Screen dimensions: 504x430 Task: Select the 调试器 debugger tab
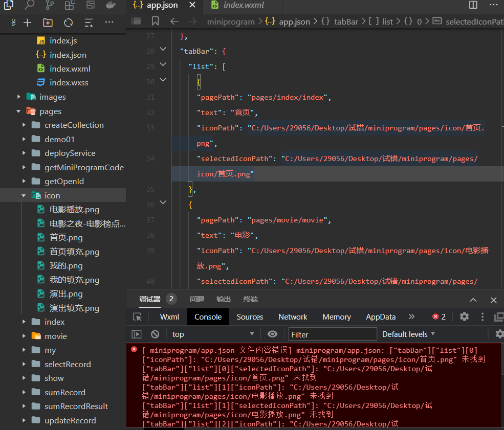point(150,299)
